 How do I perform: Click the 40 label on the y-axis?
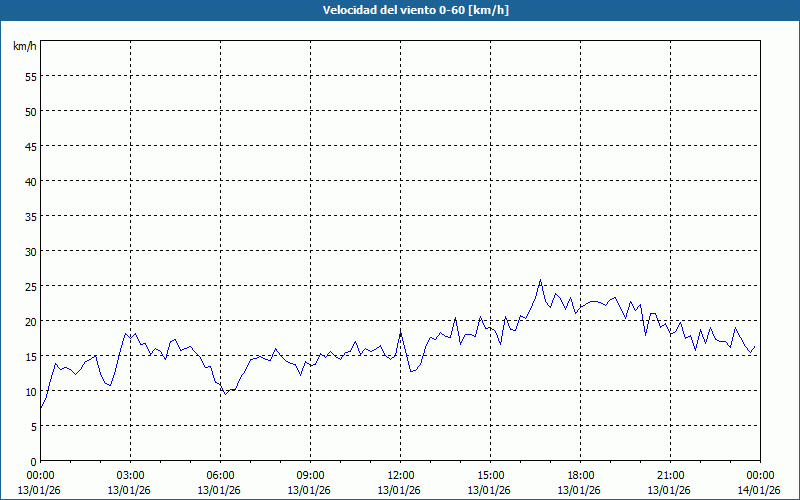click(x=30, y=181)
